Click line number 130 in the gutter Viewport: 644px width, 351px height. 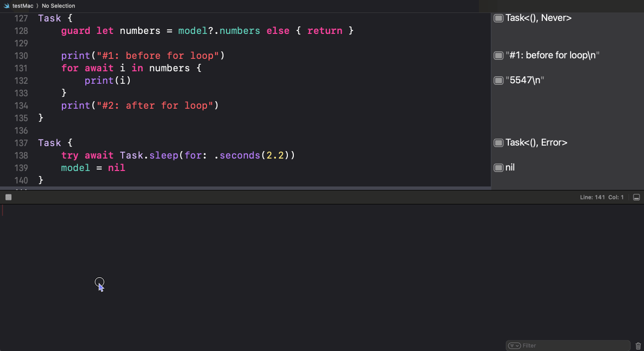[21, 56]
